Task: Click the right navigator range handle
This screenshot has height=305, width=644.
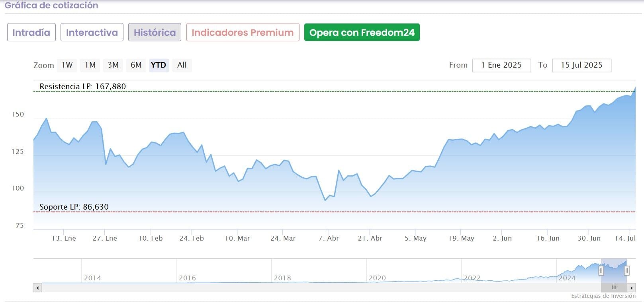Action: 626,271
